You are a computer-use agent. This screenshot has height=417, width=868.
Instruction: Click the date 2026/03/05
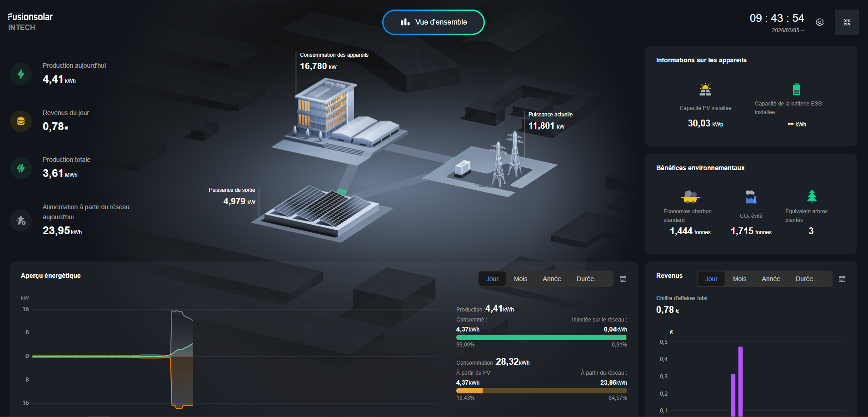pos(785,30)
